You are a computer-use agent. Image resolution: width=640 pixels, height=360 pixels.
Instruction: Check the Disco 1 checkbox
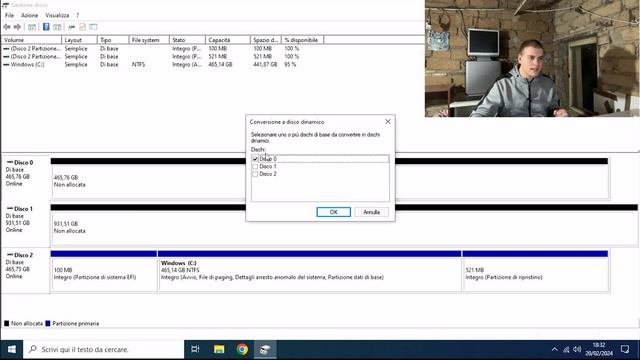click(x=255, y=167)
